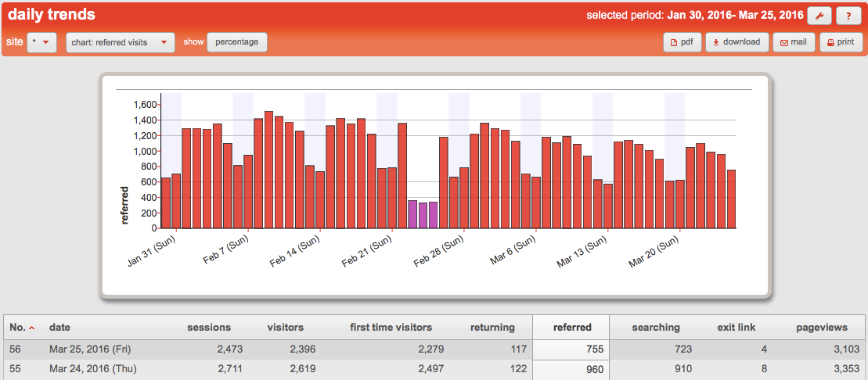Click the Feb 28 (Sun) axis label
This screenshot has height=380, width=868.
(x=440, y=252)
